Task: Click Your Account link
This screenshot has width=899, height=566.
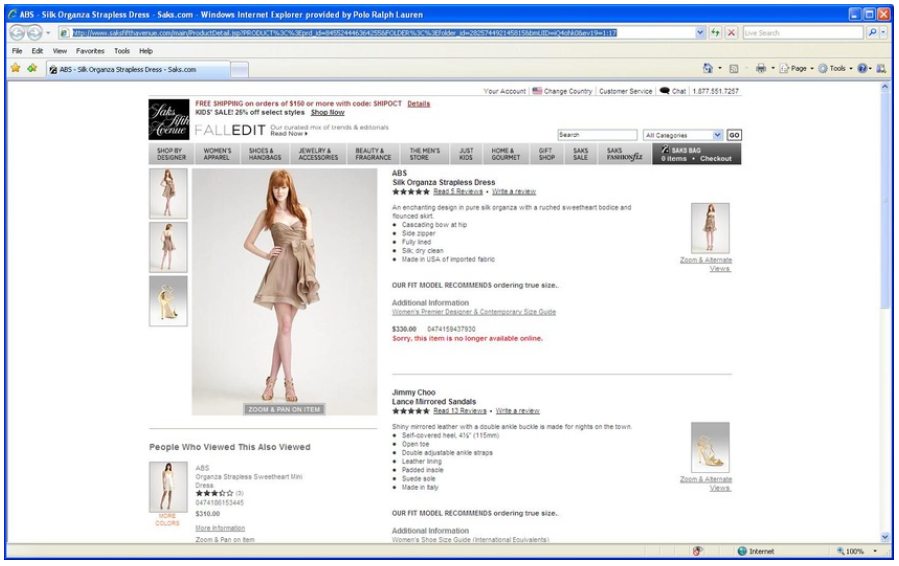Action: 505,91
